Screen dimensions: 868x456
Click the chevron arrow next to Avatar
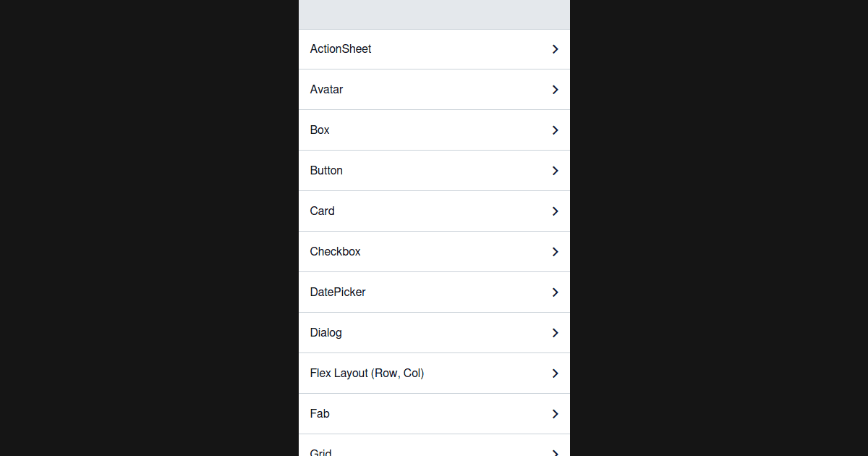(x=555, y=90)
